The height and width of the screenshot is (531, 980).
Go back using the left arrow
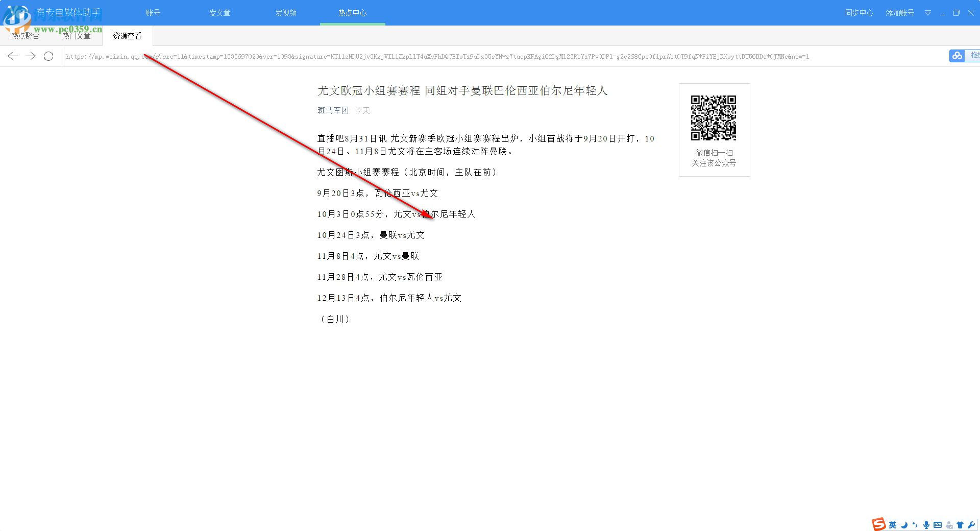13,56
